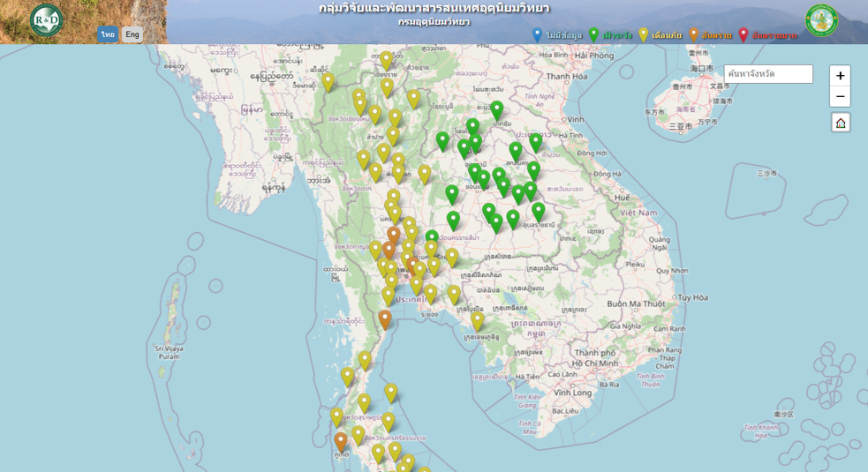Select yellow marker on coast near Cambodia
The height and width of the screenshot is (472, 868).
478,320
